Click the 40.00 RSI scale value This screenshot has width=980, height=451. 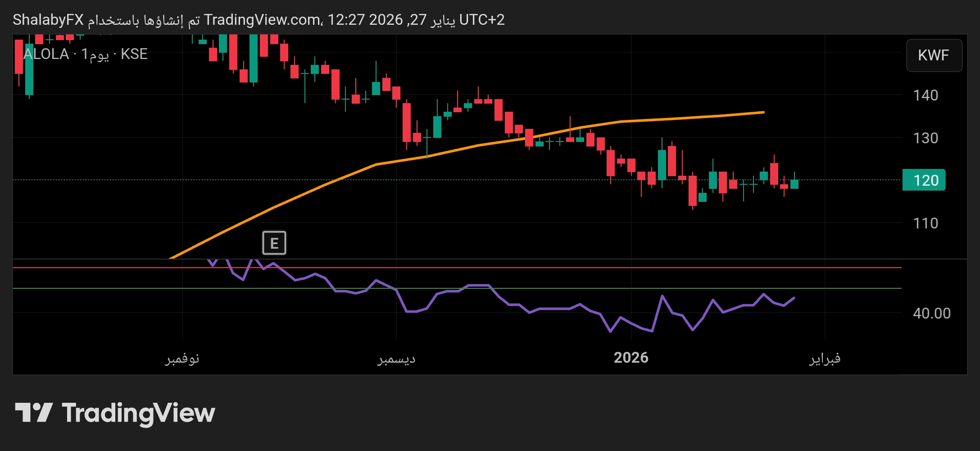(x=931, y=313)
